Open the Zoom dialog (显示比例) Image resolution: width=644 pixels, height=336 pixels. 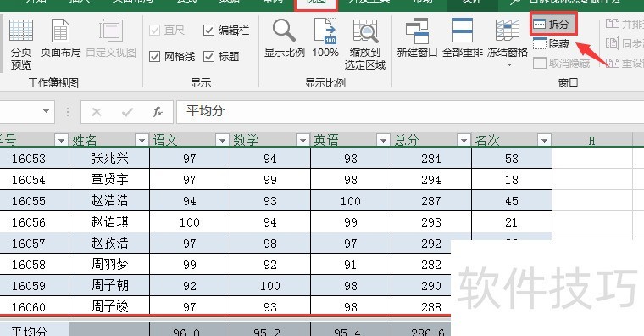pyautogui.click(x=284, y=39)
